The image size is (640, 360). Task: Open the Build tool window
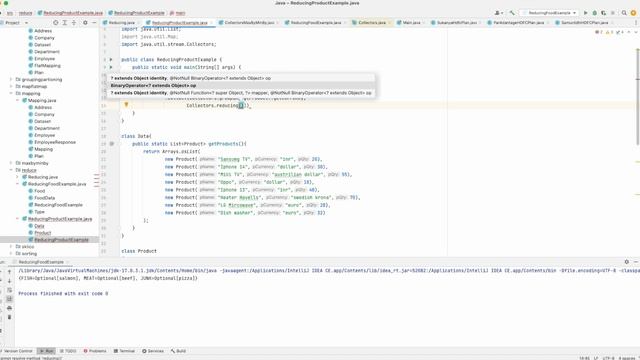point(178,351)
